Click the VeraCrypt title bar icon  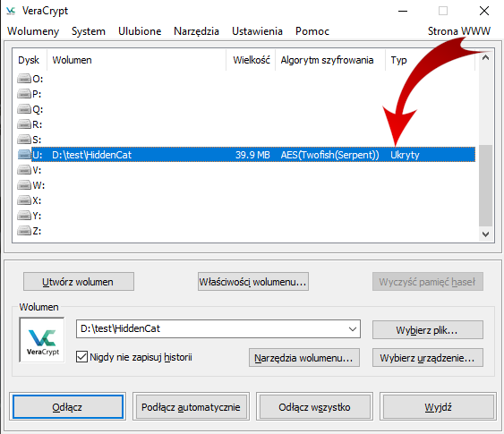[x=11, y=11]
